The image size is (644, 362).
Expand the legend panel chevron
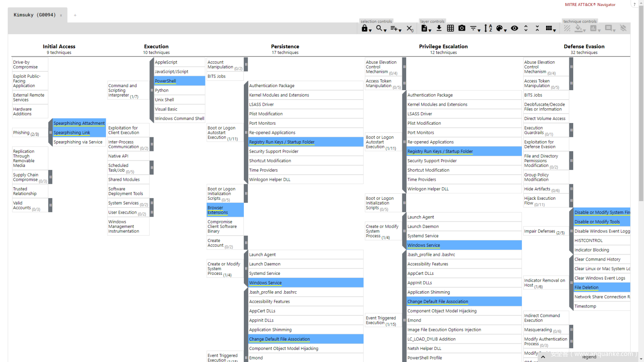[543, 357]
